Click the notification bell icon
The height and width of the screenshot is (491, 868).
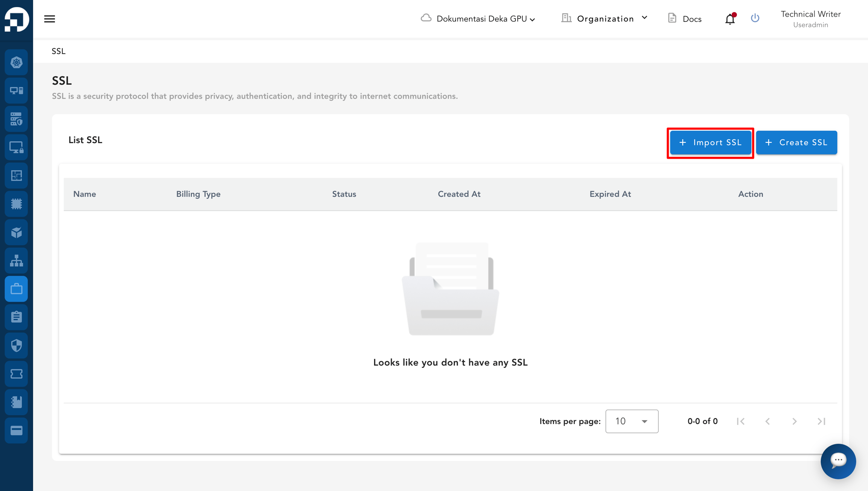(x=730, y=19)
